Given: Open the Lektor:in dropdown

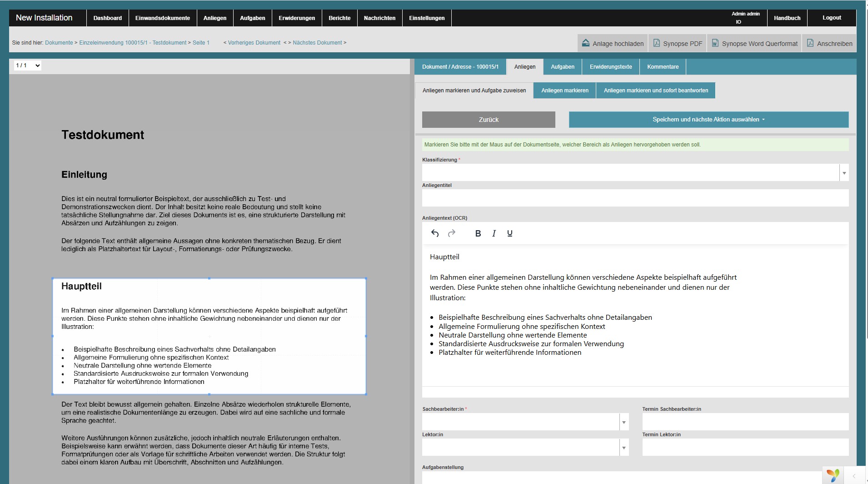Looking at the screenshot, I should point(624,448).
